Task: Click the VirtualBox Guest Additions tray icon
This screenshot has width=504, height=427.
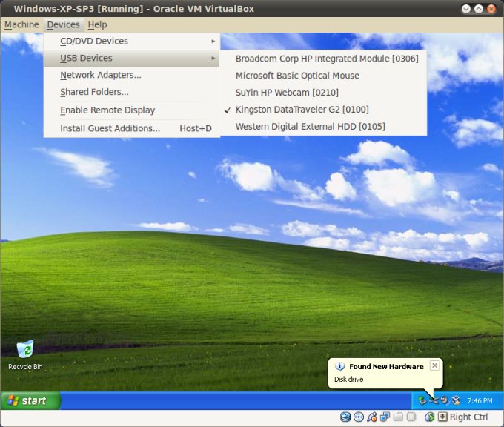Action: (456, 400)
